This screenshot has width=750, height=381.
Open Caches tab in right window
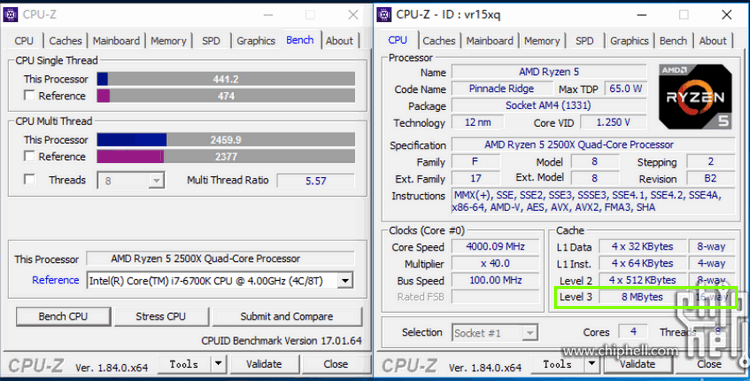[x=439, y=41]
